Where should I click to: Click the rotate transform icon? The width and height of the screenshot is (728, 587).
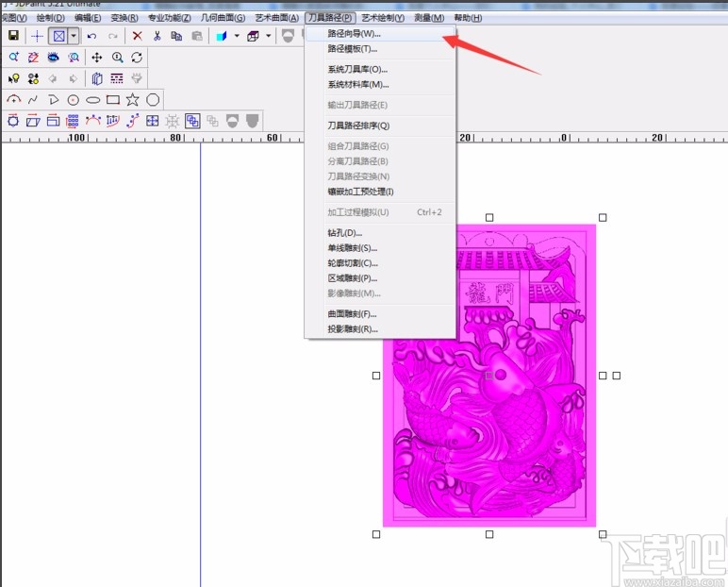13,121
